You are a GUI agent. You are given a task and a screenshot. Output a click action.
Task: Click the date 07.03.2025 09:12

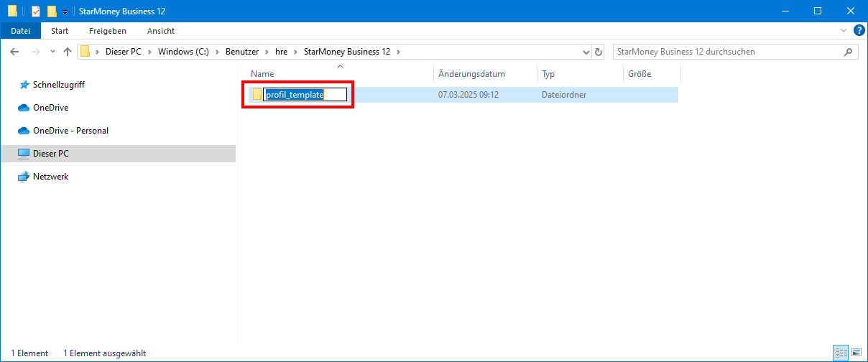[468, 95]
